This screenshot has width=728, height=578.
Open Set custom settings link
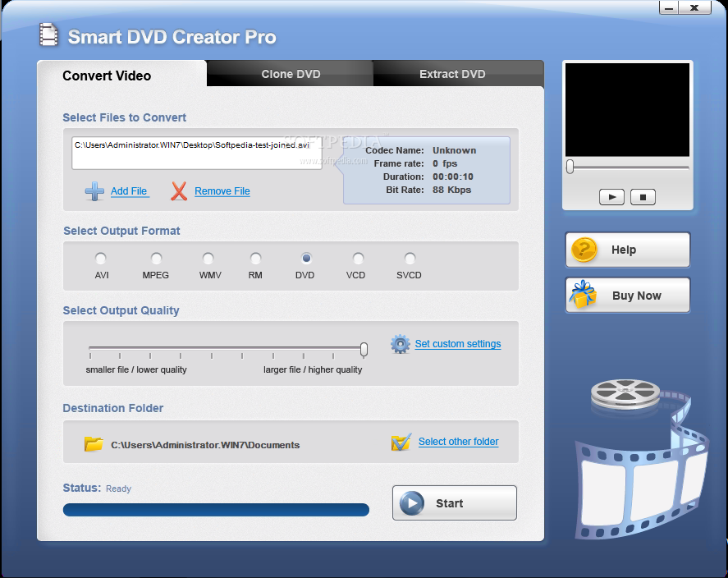tap(458, 344)
